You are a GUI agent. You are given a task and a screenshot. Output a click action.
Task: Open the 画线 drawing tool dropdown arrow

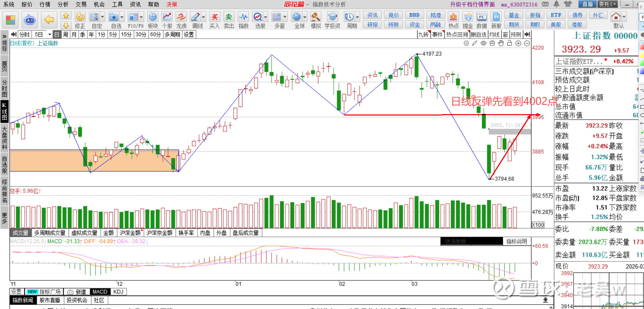point(203,17)
